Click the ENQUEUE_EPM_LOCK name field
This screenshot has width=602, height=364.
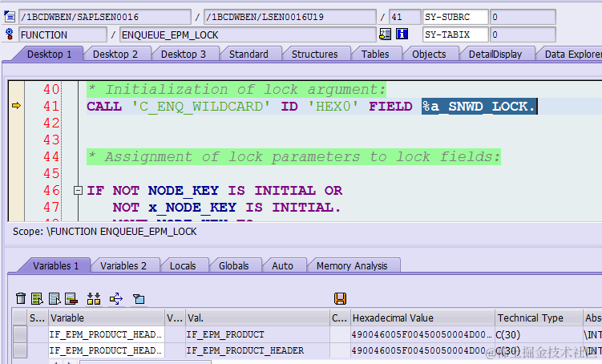tap(248, 34)
